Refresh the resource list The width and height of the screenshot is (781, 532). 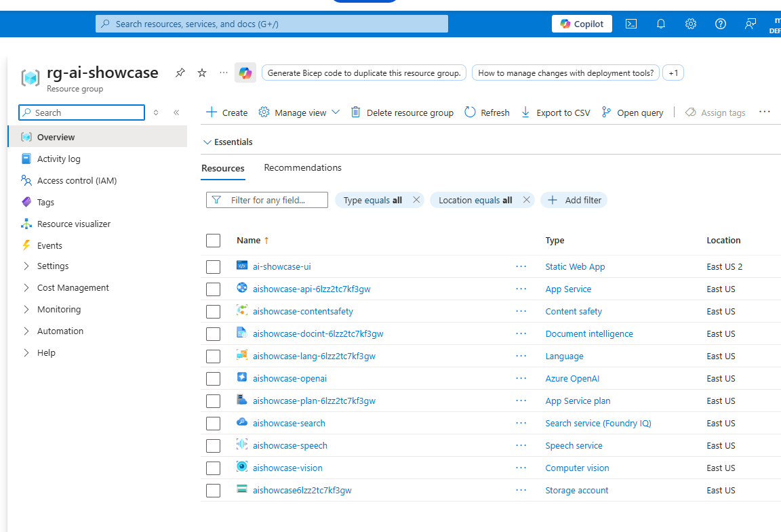(487, 112)
